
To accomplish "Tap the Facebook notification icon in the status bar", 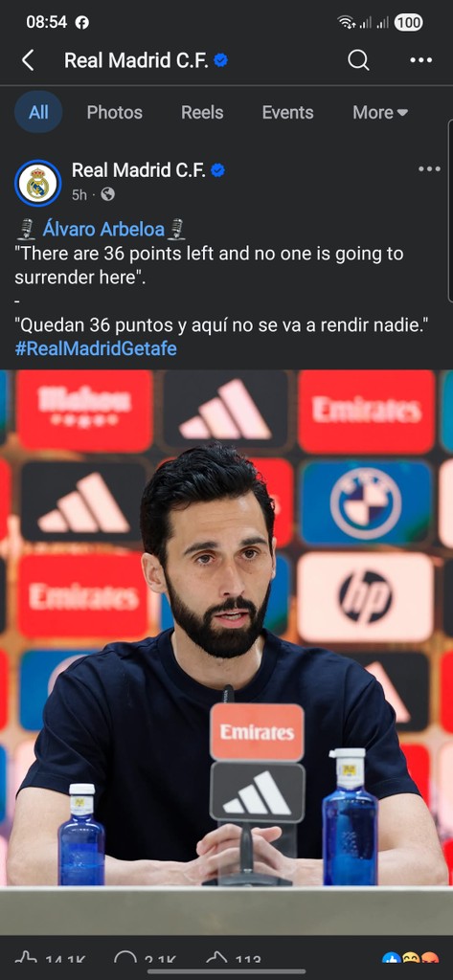I will pos(82,23).
